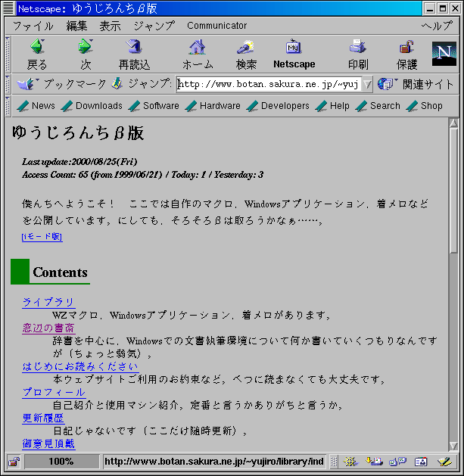This screenshot has height=476, width=464.
Task: Print the page with 印刷 icon
Action: pos(358,48)
